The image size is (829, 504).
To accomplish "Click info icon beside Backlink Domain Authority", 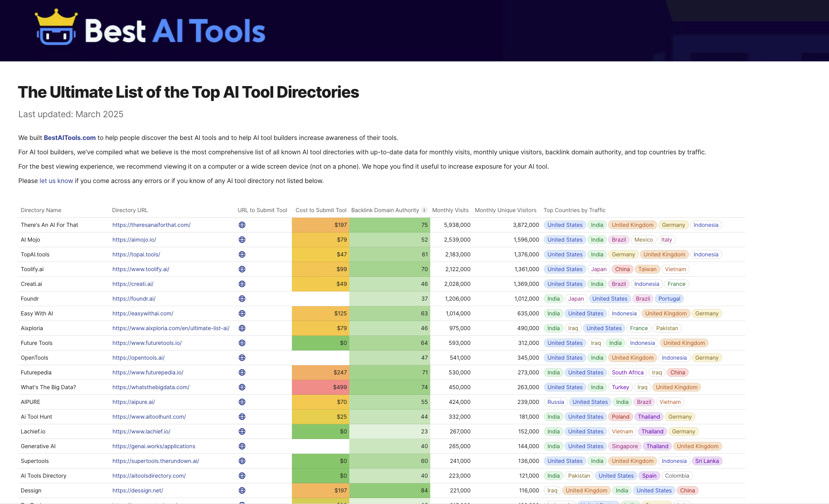I will tap(424, 210).
